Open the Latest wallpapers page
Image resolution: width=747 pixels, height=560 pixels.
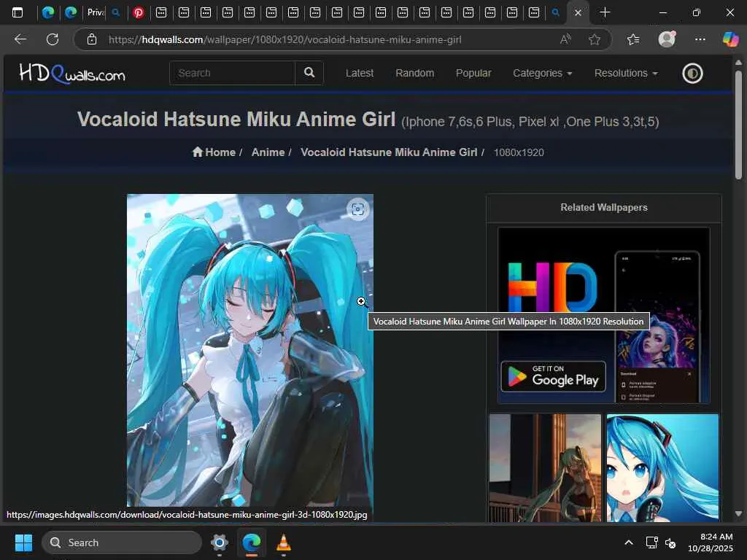click(x=359, y=74)
